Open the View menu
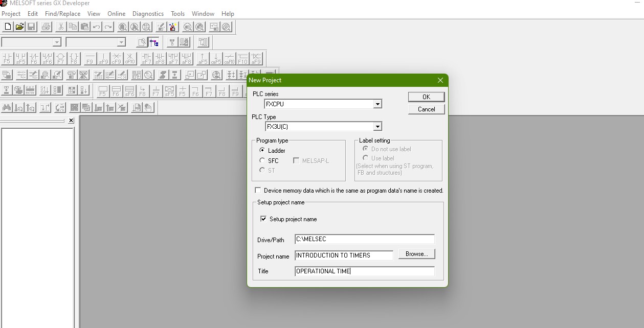The width and height of the screenshot is (644, 328). (94, 14)
